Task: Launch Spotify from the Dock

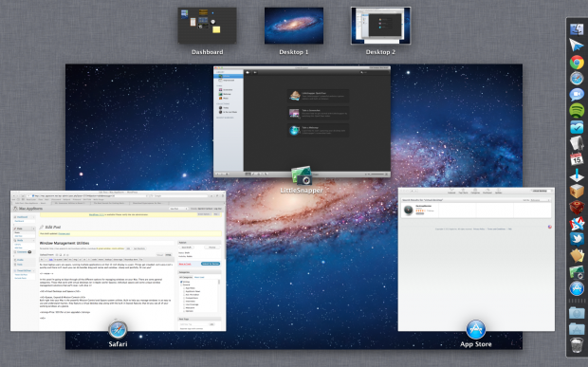Action: (x=577, y=111)
